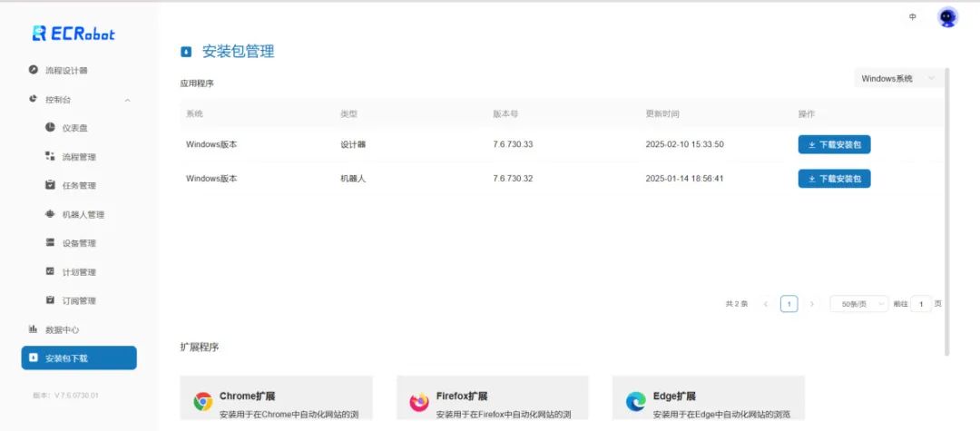Click the next page arrow
This screenshot has height=431, width=980.
click(x=811, y=304)
